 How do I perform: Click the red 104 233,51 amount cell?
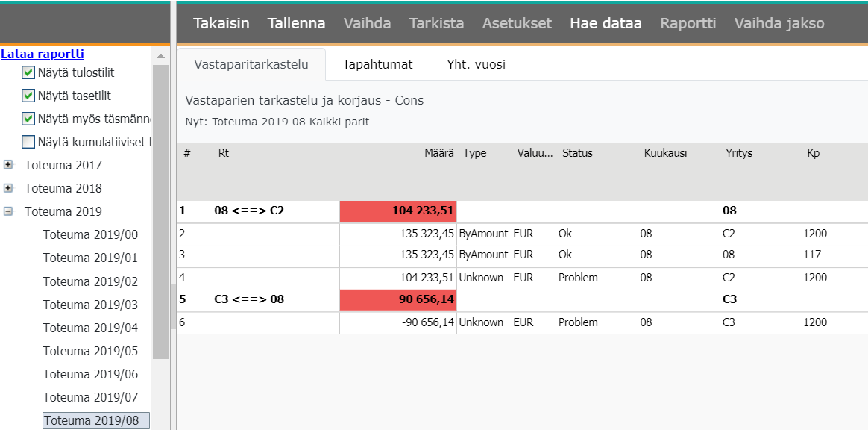tap(397, 211)
